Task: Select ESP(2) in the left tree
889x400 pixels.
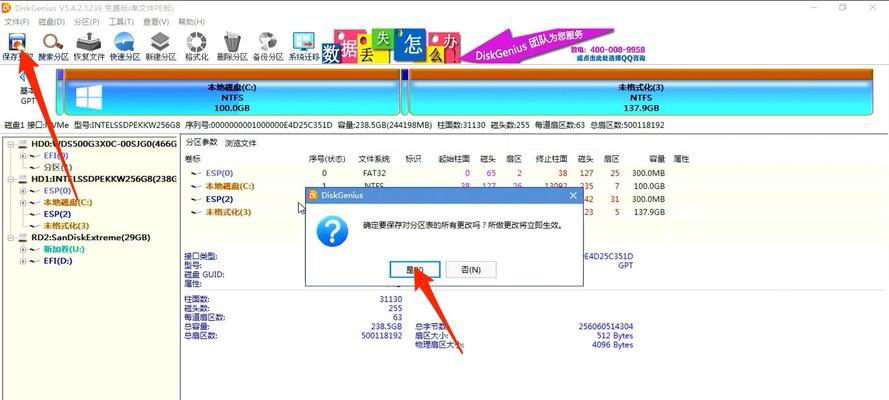Action: 57,214
